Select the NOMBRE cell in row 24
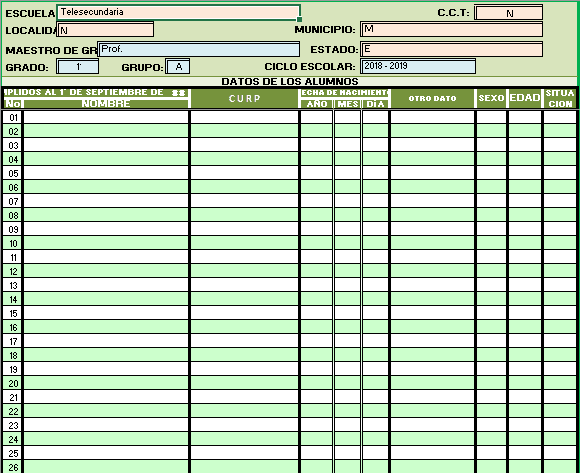The height and width of the screenshot is (473, 580). 106,439
